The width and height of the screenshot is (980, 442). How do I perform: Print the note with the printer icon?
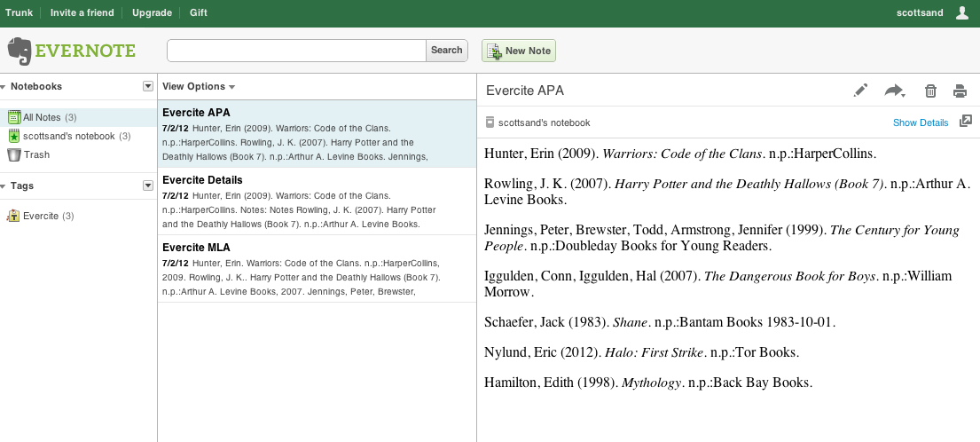click(960, 91)
